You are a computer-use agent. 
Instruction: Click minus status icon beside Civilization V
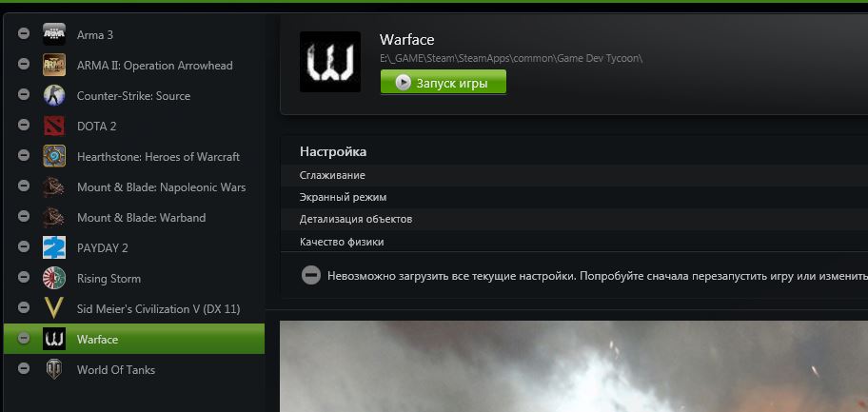[23, 307]
